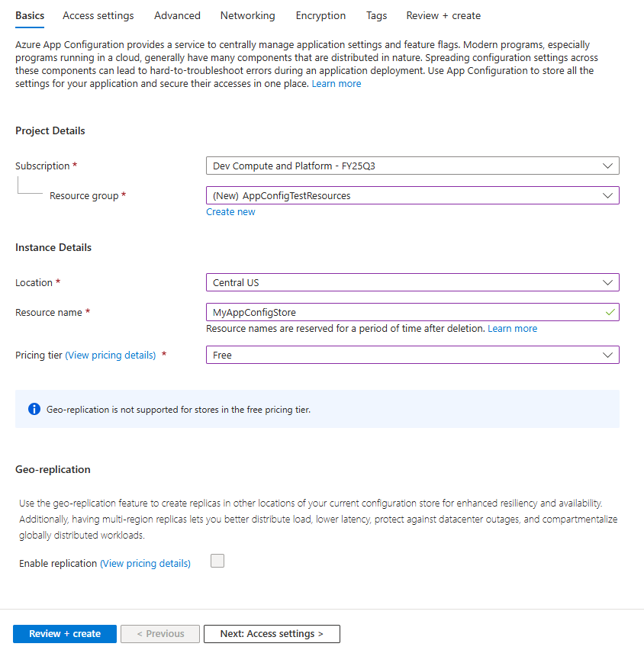Image resolution: width=644 pixels, height=650 pixels.
Task: Click Learn more about resource name reservation
Action: coord(512,328)
